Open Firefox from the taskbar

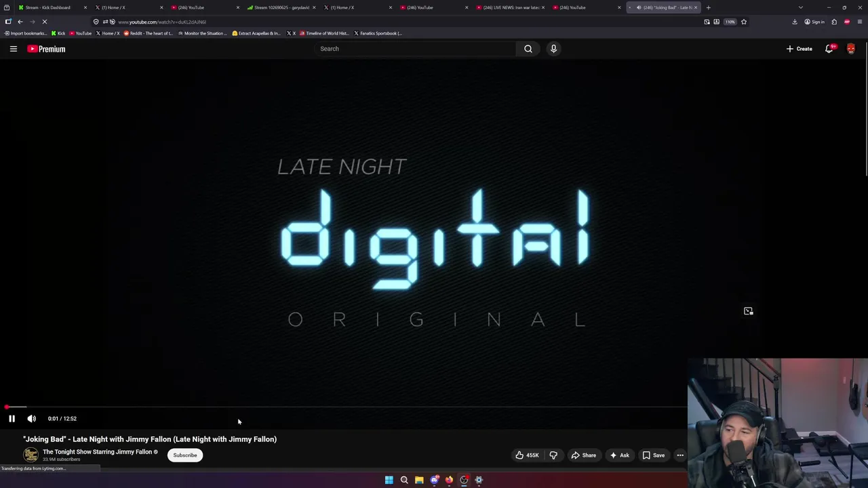(x=449, y=480)
